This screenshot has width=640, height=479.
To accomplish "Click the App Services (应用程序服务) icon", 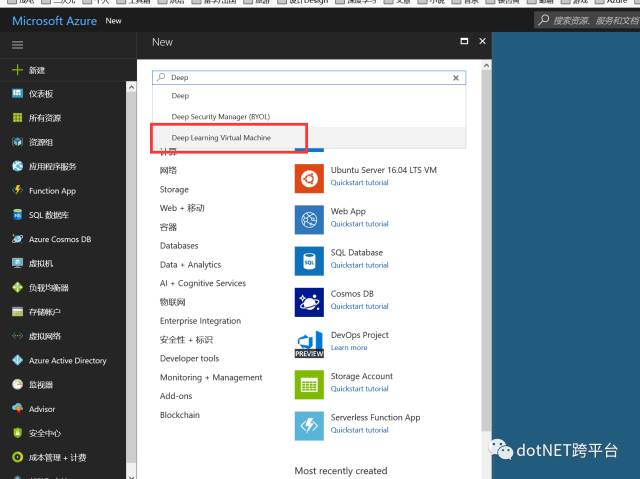I will click(x=17, y=166).
